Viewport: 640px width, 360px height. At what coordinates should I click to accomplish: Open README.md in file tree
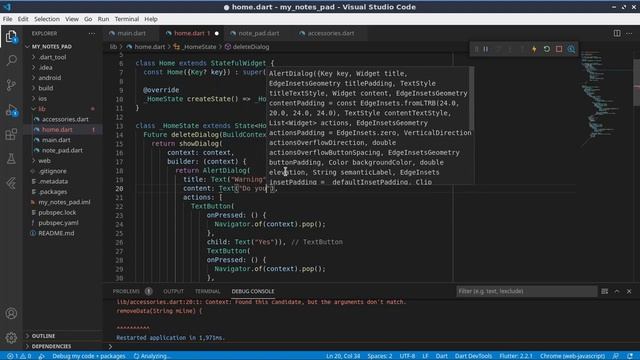(56, 233)
